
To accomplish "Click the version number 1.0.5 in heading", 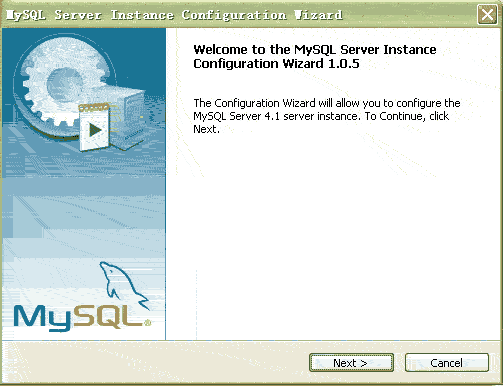I will pos(344,64).
